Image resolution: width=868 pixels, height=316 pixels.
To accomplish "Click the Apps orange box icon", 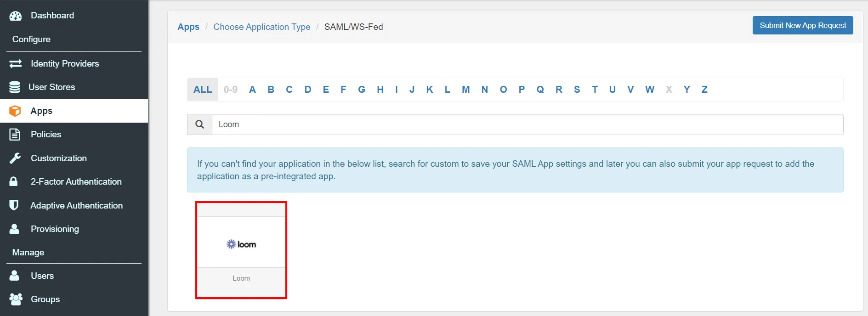I will point(15,111).
